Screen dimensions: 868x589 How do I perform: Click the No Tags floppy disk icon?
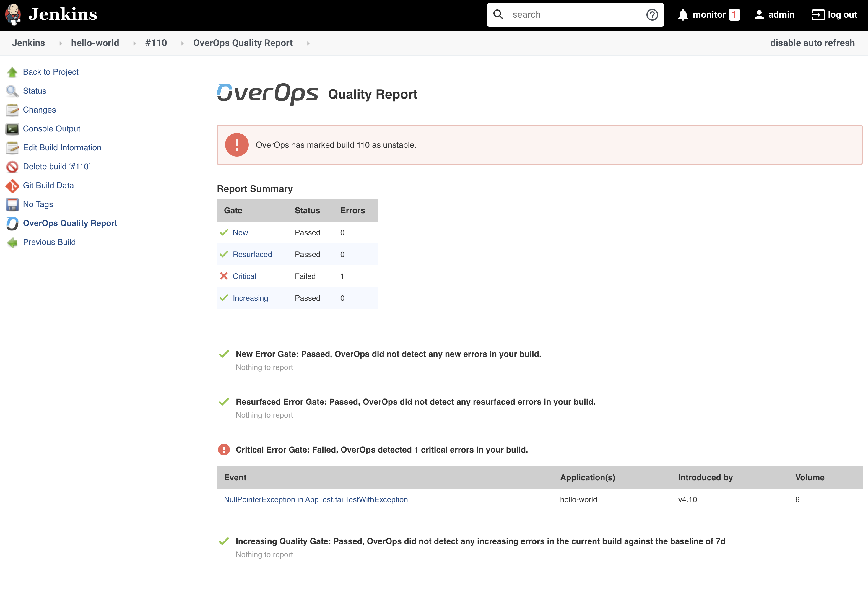12,205
